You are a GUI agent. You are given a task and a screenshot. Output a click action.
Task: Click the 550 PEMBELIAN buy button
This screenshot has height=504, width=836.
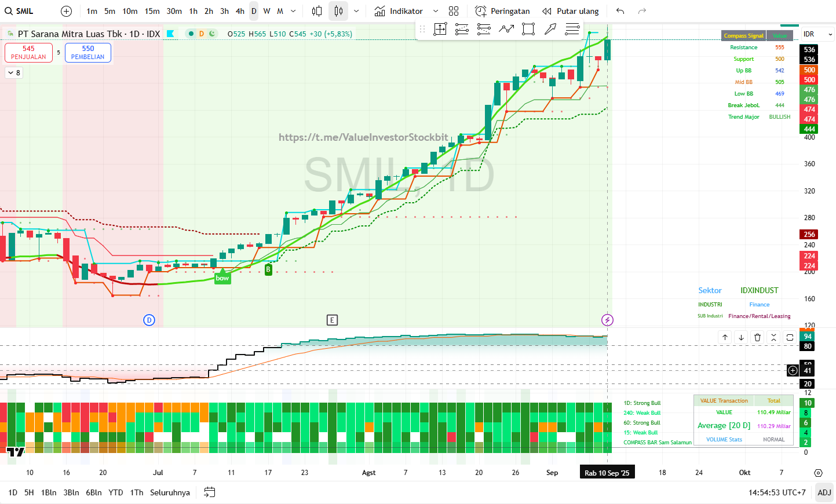[88, 53]
